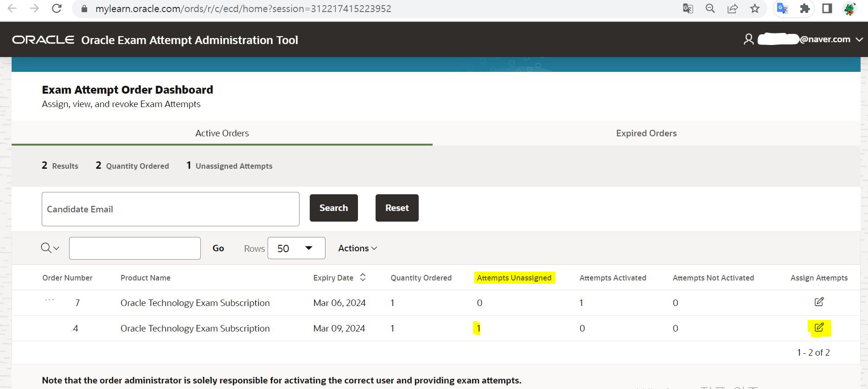The height and width of the screenshot is (389, 868).
Task: Switch to the Active Orders tab
Action: point(222,133)
